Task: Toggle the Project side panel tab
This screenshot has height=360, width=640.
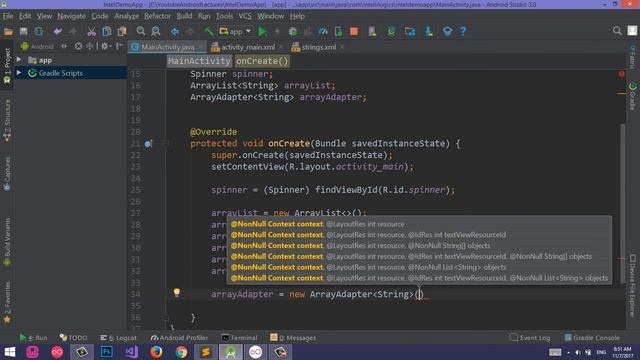Action: (7, 66)
